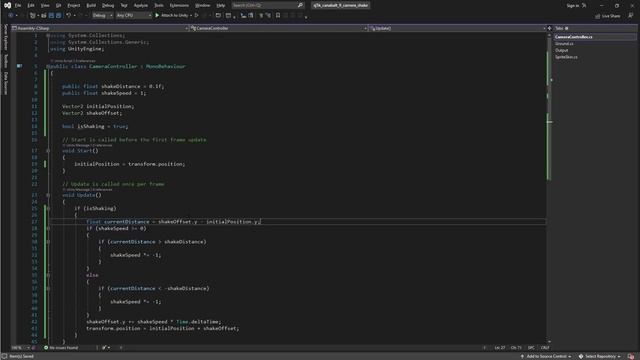Click the second indent toolbar icon
This screenshot has height=360, width=640.
click(251, 16)
